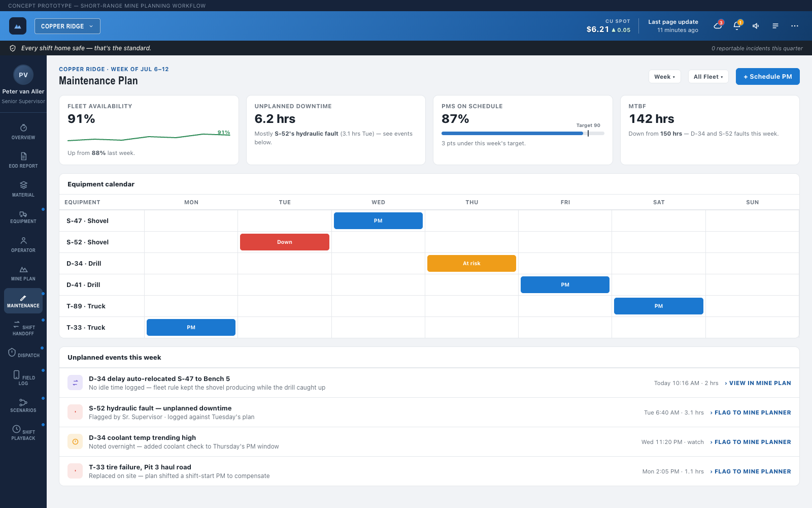
Task: Click the MON column header
Action: coord(191,202)
